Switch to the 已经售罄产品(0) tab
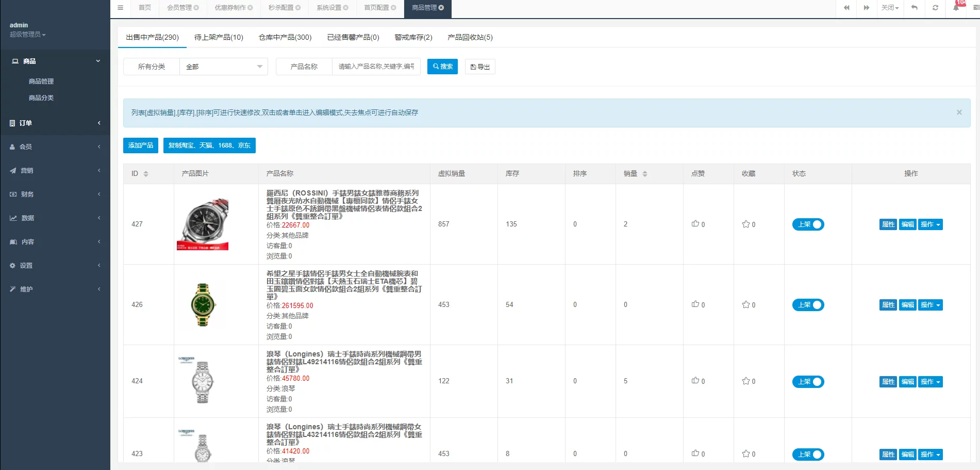Screen dimensions: 980x470 [353, 37]
